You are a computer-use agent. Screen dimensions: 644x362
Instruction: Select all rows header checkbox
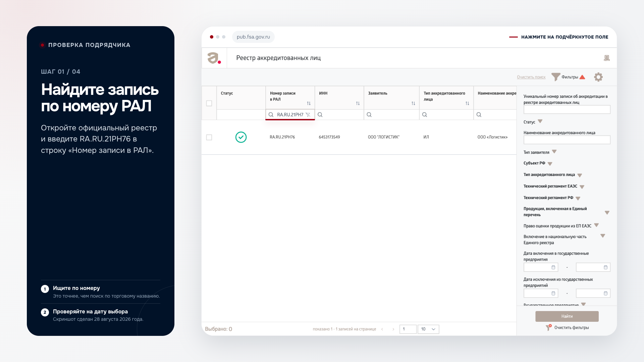(209, 103)
